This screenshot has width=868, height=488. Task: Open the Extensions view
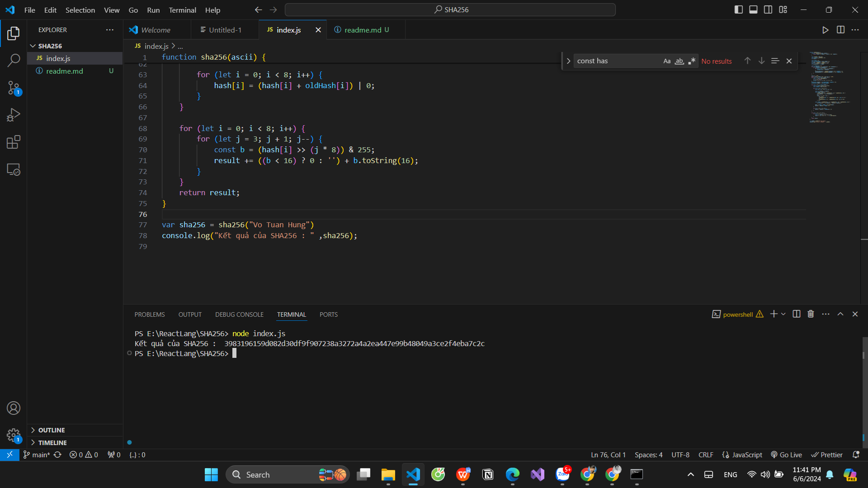pos(14,142)
